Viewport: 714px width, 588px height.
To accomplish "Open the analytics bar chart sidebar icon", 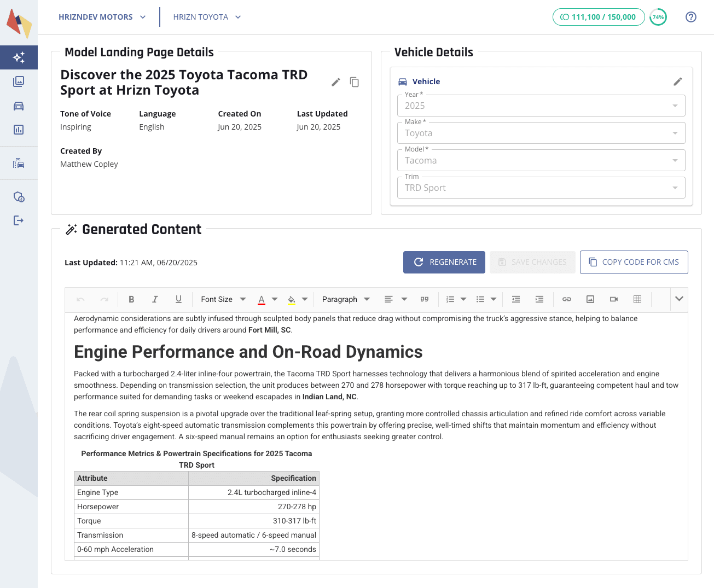I will pos(19,130).
